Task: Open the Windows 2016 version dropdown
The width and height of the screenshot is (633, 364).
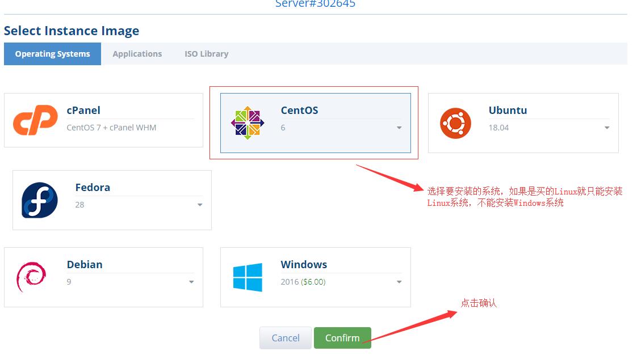Action: coord(398,282)
